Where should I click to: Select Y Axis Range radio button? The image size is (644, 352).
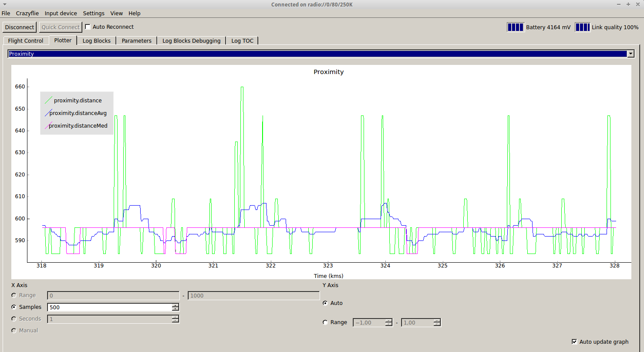(x=325, y=322)
